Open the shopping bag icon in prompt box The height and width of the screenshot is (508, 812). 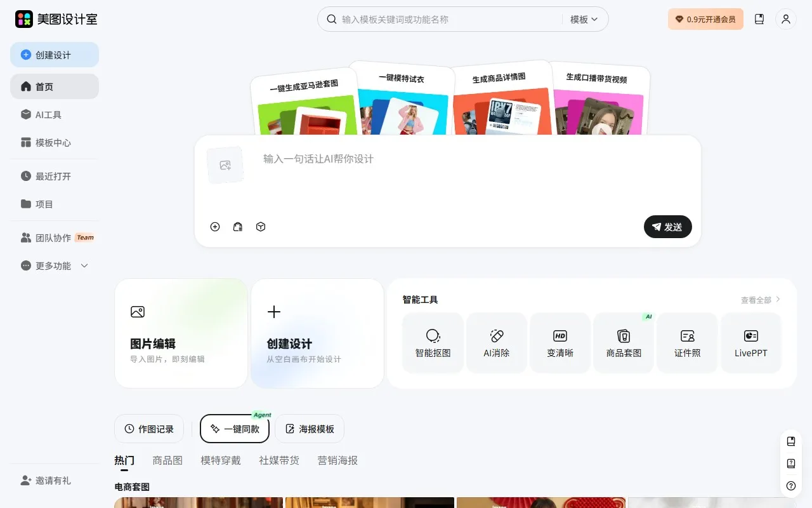coord(238,227)
